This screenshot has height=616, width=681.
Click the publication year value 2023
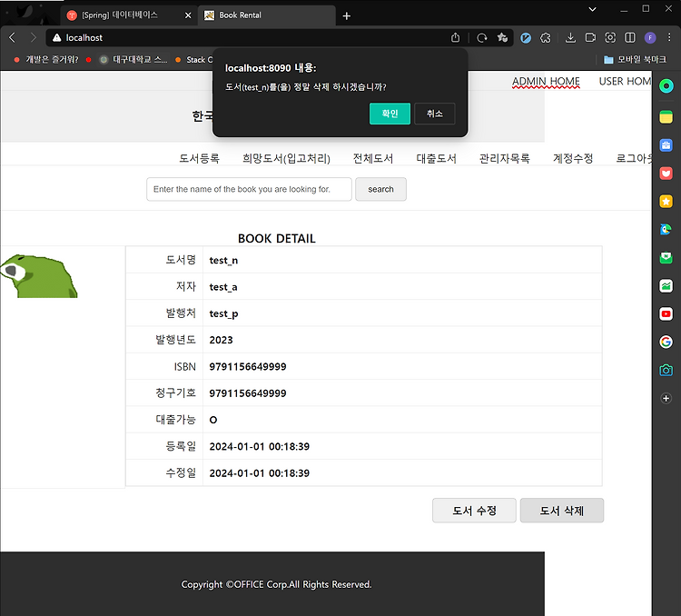click(x=221, y=340)
